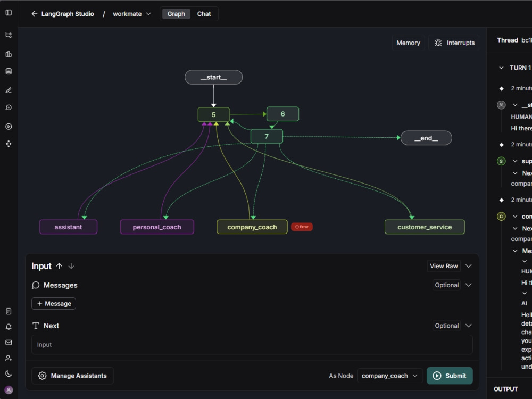
Task: Open the As Node company_coach dropdown
Action: (390, 376)
